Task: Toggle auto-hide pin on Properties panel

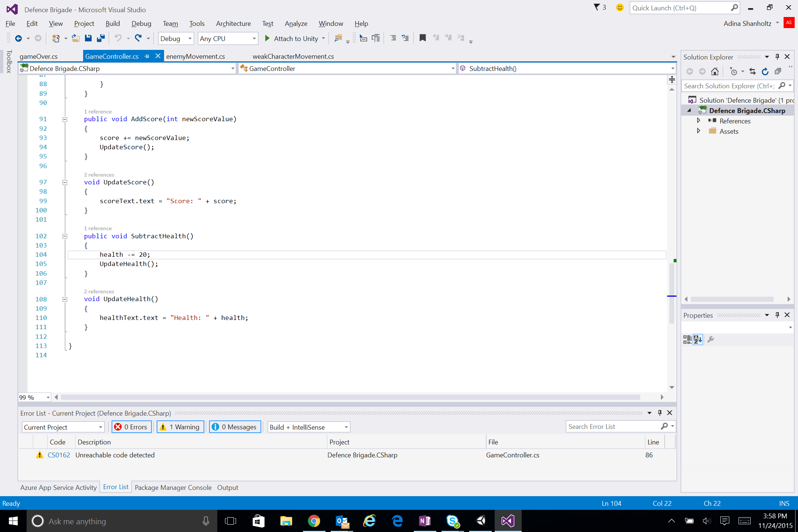Action: (x=777, y=315)
